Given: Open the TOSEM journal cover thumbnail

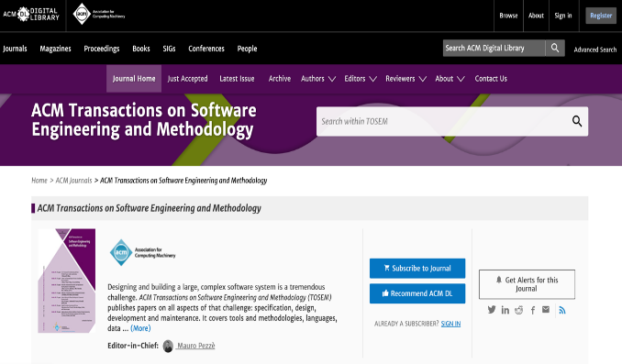Looking at the screenshot, I should (x=67, y=281).
